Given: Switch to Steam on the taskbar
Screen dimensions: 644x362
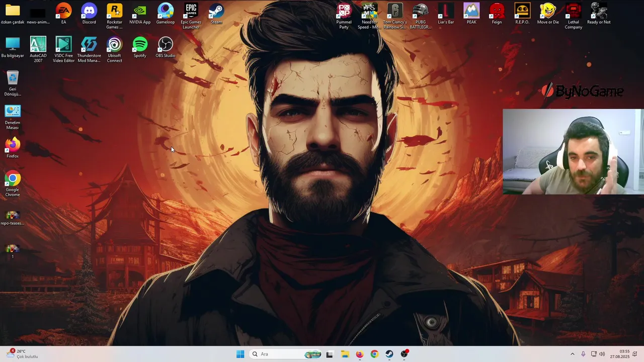Looking at the screenshot, I should coord(389,354).
